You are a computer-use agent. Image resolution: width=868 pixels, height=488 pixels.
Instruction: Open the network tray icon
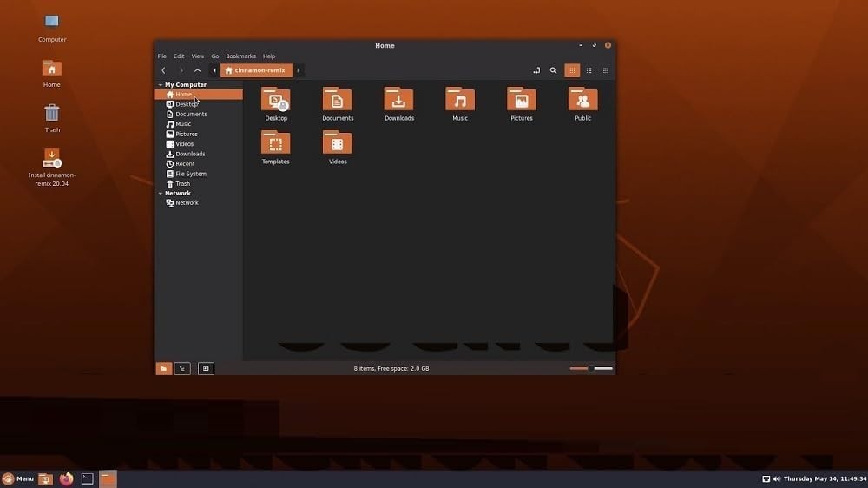[766, 479]
